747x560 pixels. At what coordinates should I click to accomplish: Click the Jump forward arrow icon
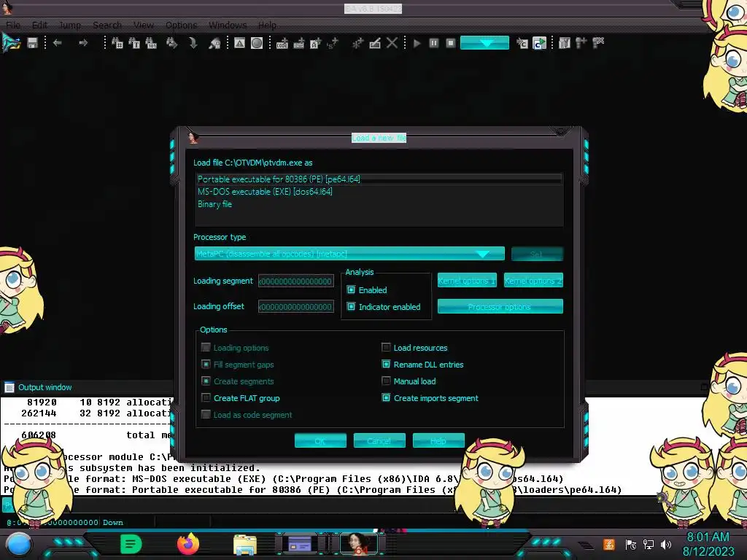[x=83, y=43]
